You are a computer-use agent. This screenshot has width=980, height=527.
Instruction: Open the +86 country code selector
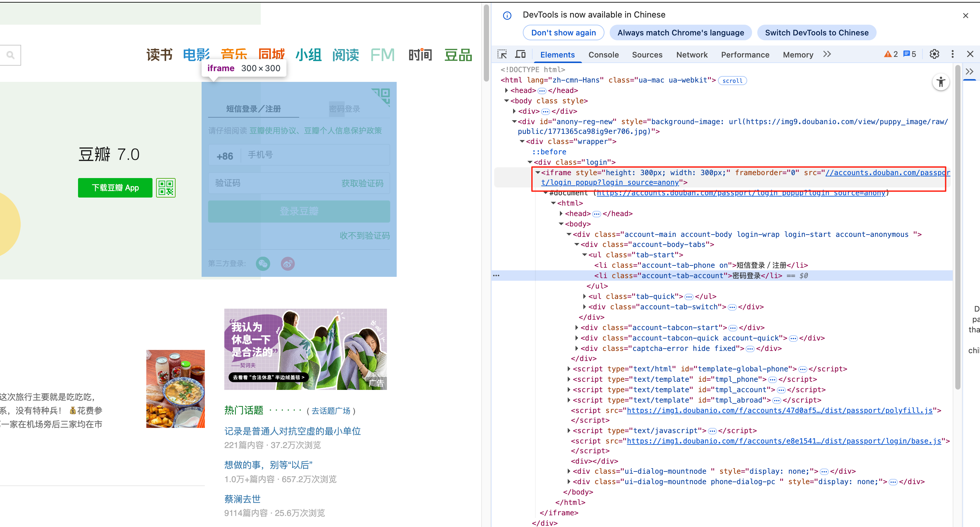click(x=224, y=156)
